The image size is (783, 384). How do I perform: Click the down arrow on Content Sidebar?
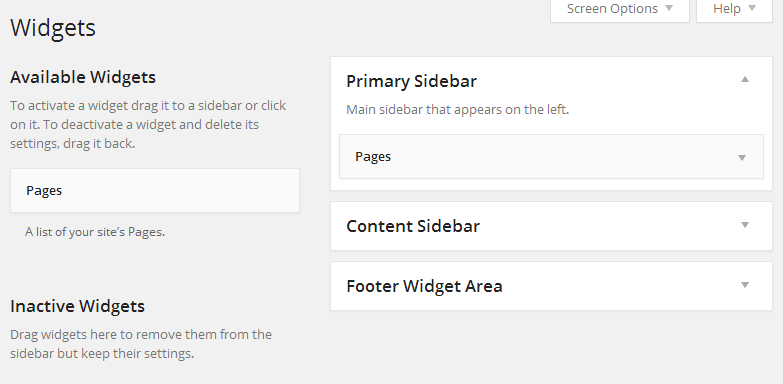point(745,225)
